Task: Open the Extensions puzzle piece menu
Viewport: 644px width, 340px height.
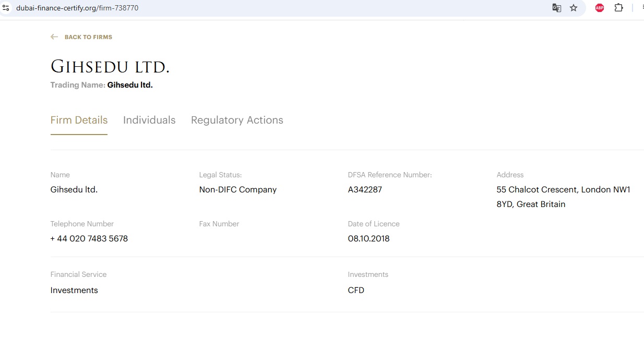Action: 619,8
